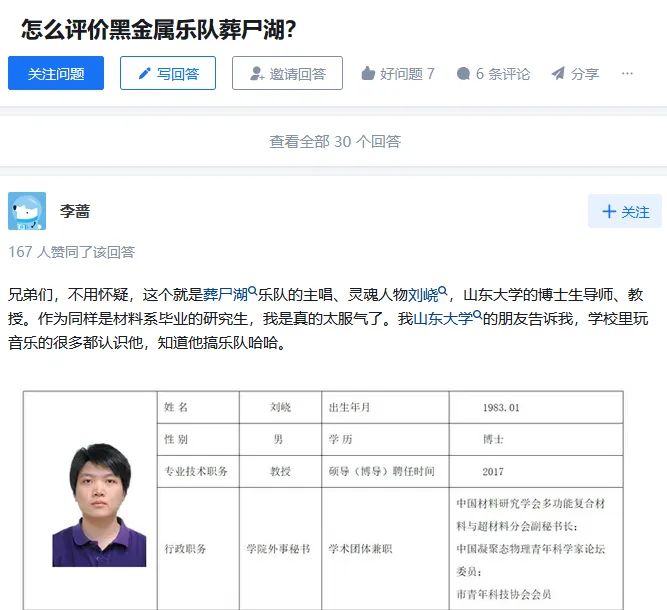Click the question title 怎么评价黑金属乐队葬尸湖?
The width and height of the screenshot is (667, 610).
coord(159,29)
